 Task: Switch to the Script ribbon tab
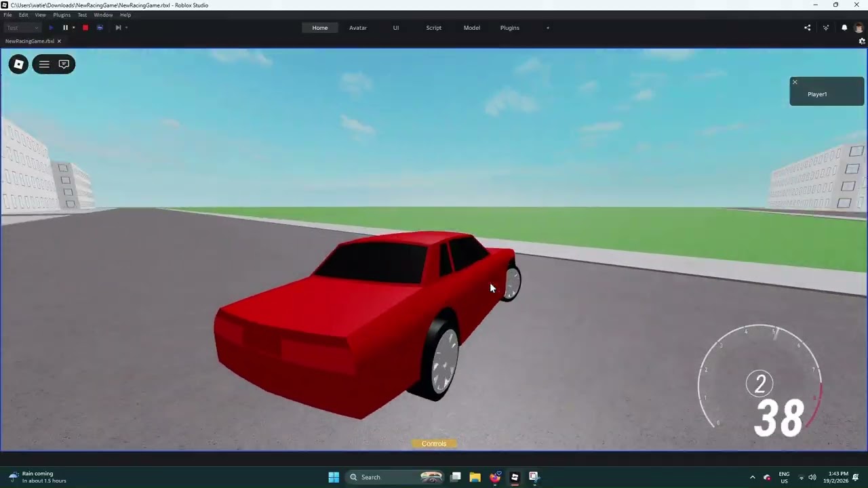click(x=434, y=28)
